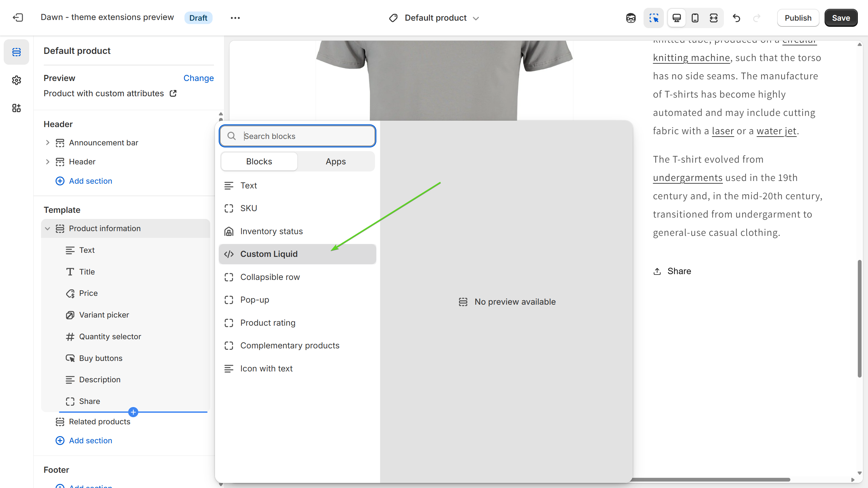Open the theme settings gear icon
868x488 pixels.
[x=16, y=80]
